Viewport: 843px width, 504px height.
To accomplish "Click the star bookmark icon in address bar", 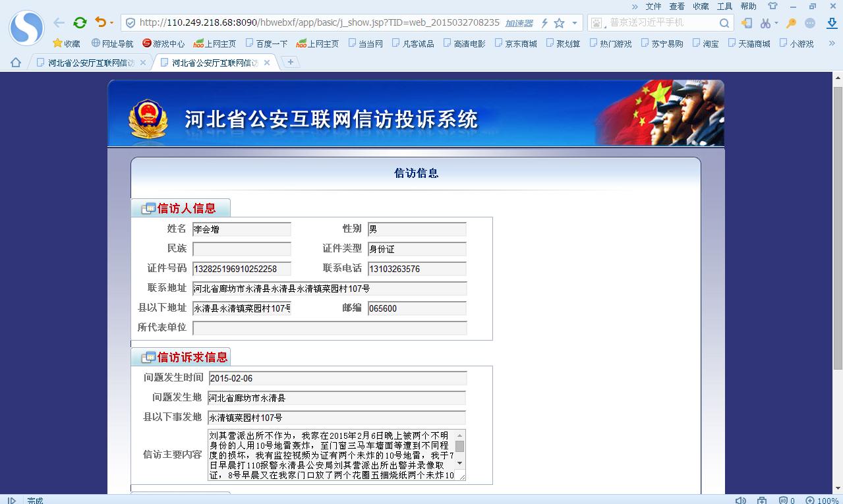I will (x=559, y=23).
